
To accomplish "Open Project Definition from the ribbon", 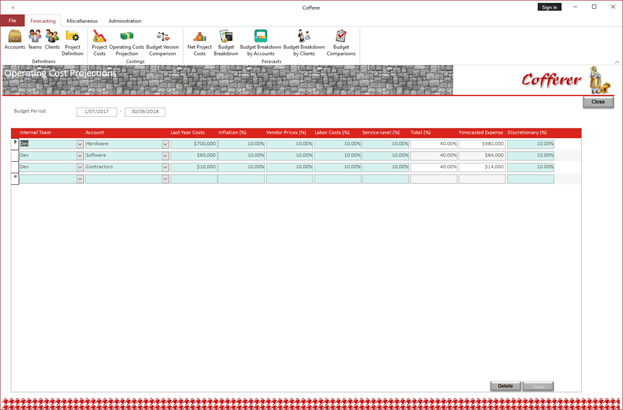I will (x=72, y=43).
